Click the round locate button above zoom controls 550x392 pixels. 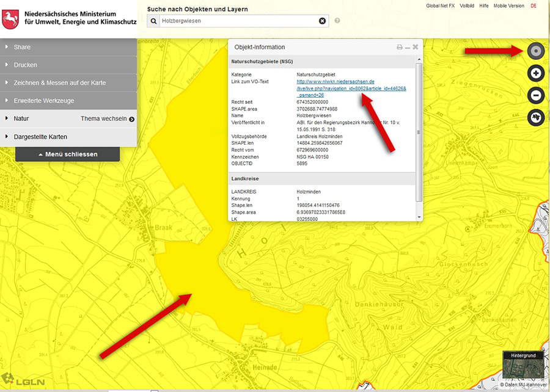pyautogui.click(x=536, y=51)
